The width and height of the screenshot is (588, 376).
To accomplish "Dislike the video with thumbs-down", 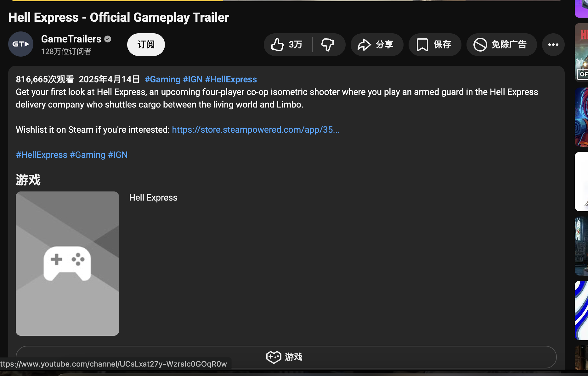I will [328, 45].
